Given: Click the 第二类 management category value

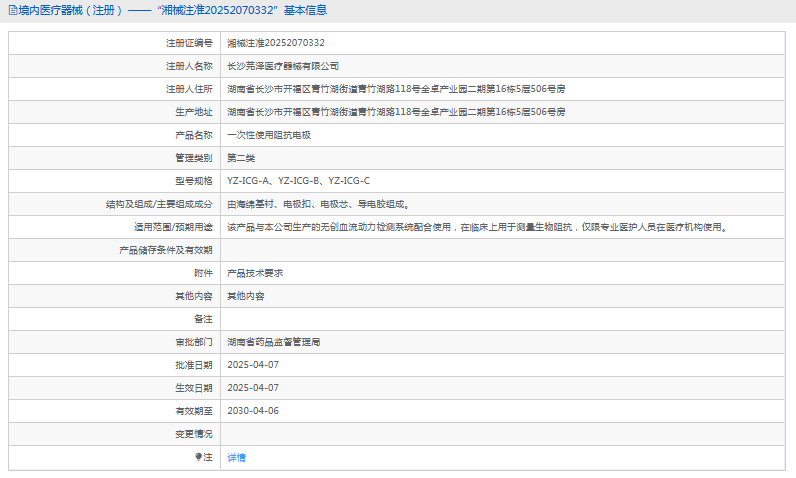Looking at the screenshot, I should (241, 158).
